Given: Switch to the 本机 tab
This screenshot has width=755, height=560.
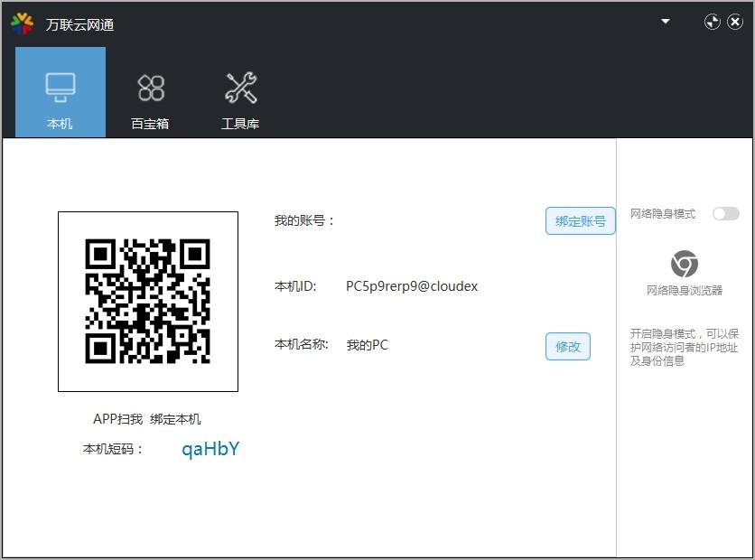Looking at the screenshot, I should tap(61, 92).
